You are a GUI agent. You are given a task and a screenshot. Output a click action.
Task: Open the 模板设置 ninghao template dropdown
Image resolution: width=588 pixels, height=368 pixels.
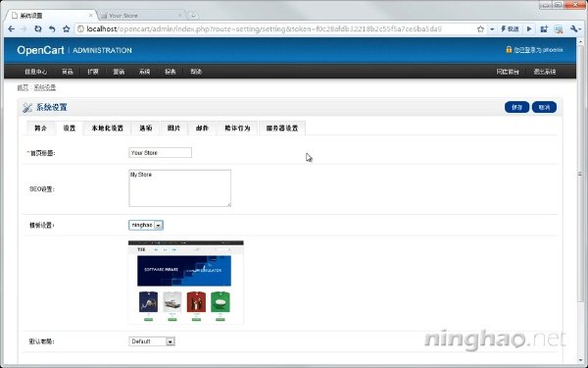pyautogui.click(x=146, y=225)
